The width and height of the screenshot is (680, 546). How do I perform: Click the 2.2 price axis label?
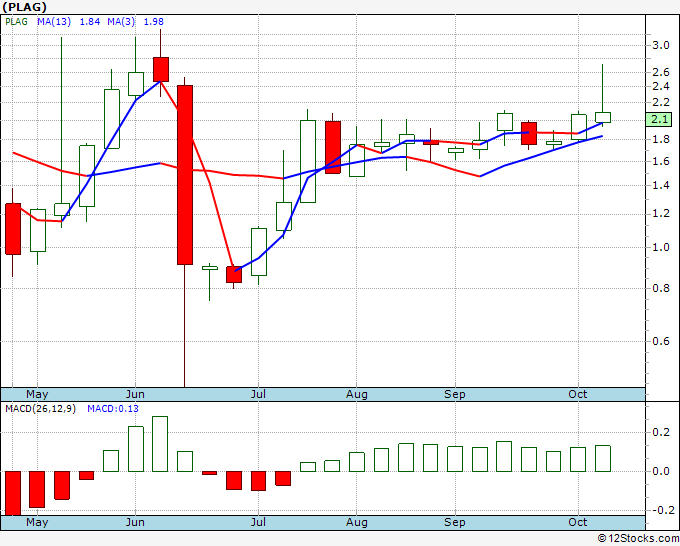click(x=661, y=102)
